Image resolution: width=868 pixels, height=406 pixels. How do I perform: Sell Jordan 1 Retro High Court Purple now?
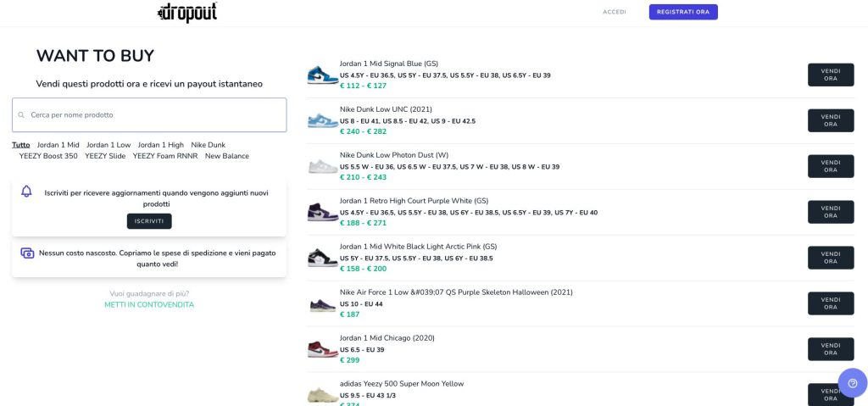831,212
